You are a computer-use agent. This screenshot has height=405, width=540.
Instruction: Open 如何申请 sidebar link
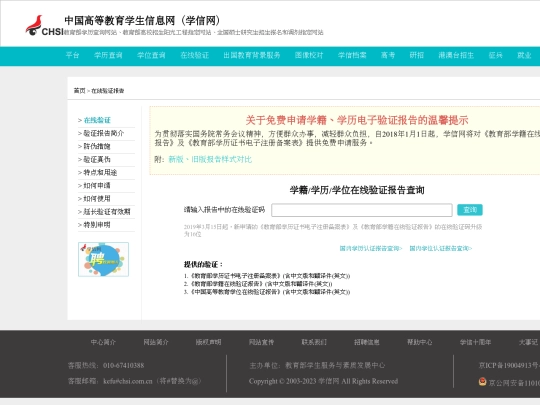97,186
